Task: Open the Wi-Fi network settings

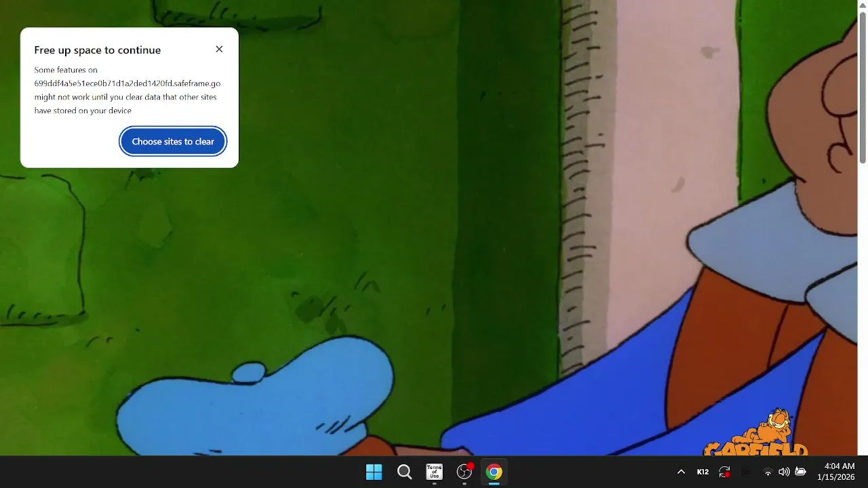Action: [768, 472]
